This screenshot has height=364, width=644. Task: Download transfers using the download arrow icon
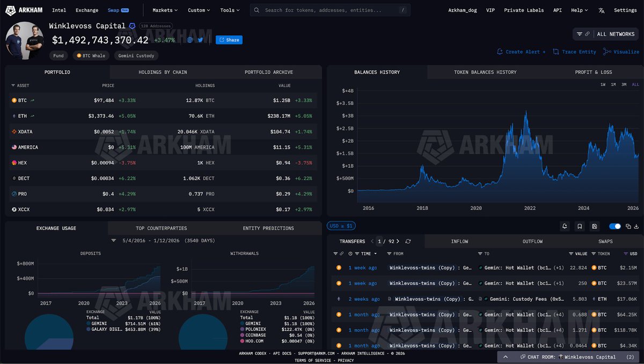(x=637, y=226)
